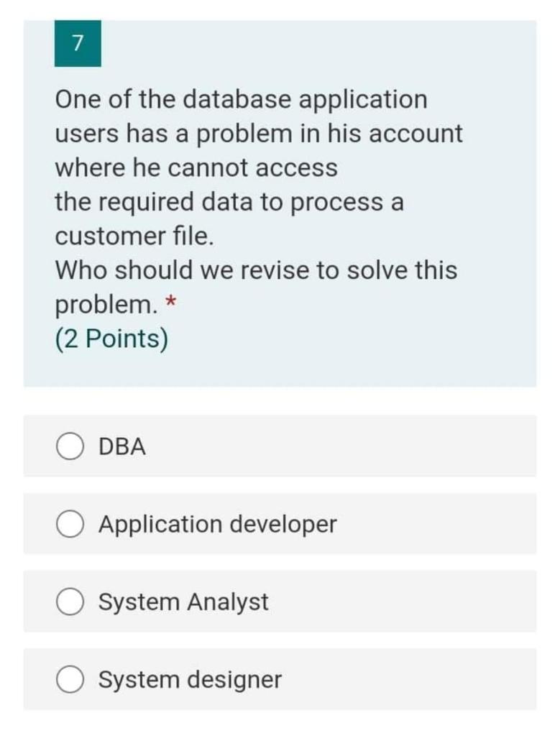Click the Application developer label text

point(216,524)
